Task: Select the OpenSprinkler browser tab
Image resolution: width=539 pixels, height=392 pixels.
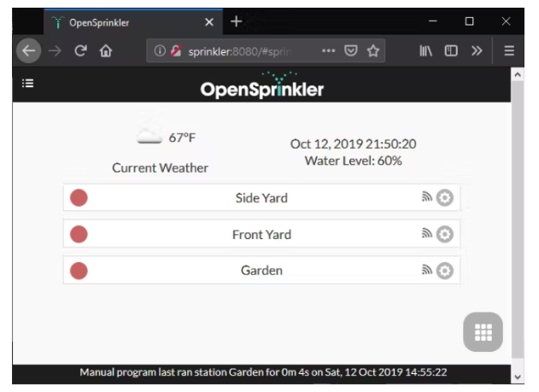Action: click(133, 21)
